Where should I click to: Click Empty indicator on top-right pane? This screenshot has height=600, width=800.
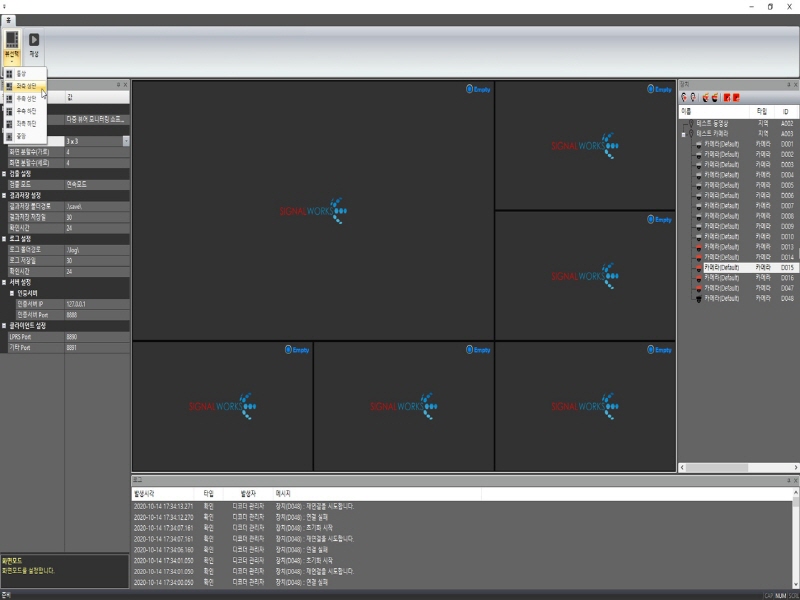click(659, 89)
